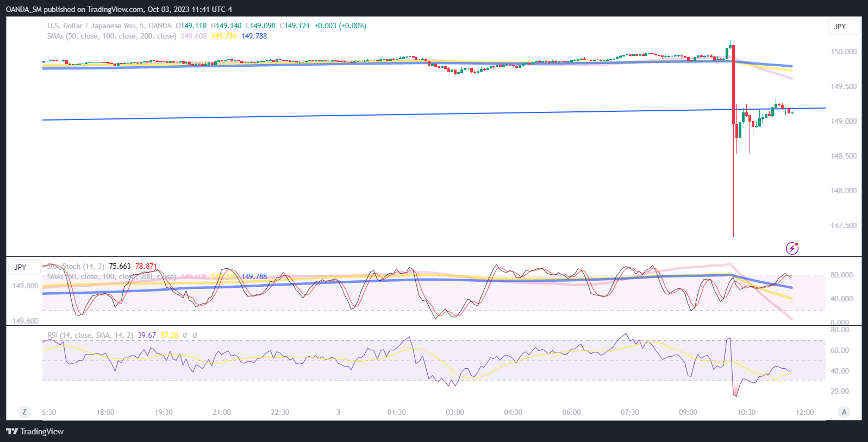Click the Stoch value 75.663
This screenshot has height=442, width=868.
coord(120,266)
